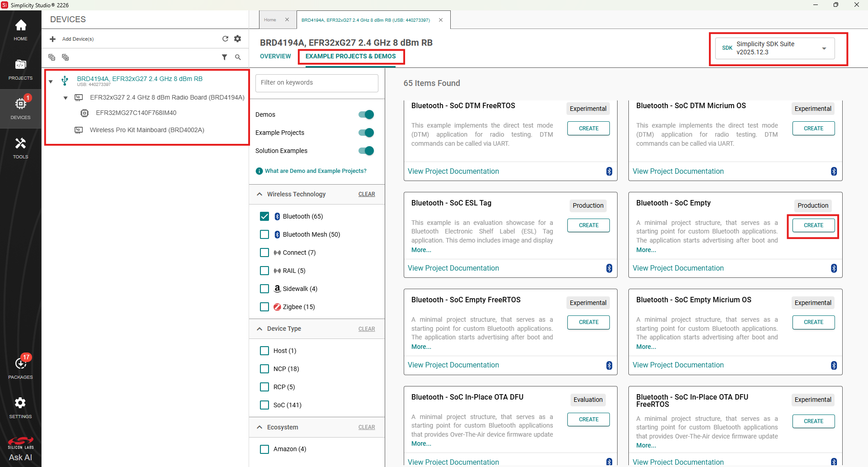Check the Amazon (4) ecosystem filter
868x467 pixels.
(264, 449)
